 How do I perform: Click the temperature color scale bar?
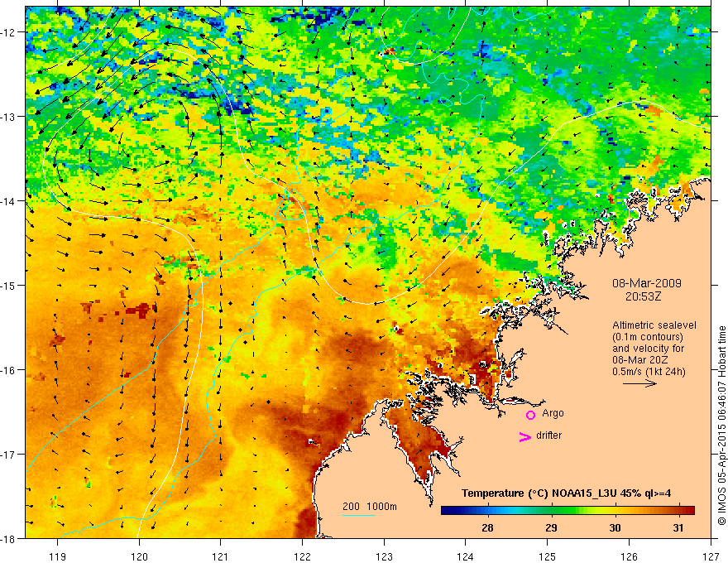click(568, 510)
